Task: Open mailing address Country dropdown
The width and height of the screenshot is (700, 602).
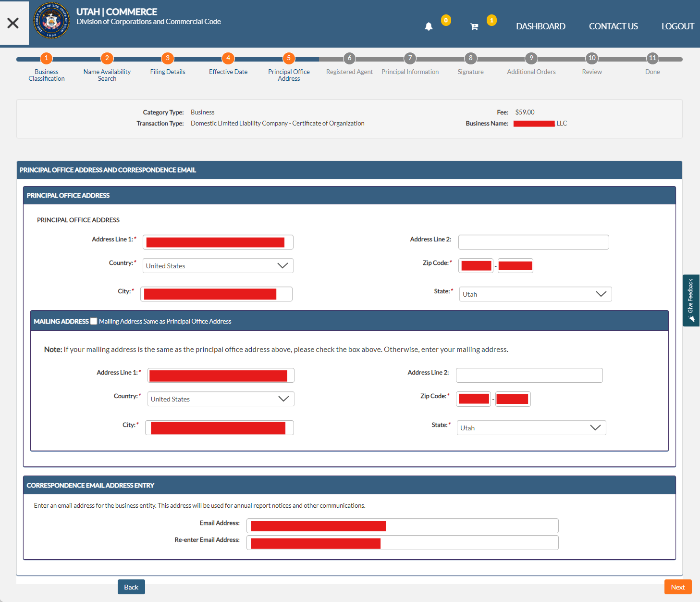Action: [x=221, y=399]
